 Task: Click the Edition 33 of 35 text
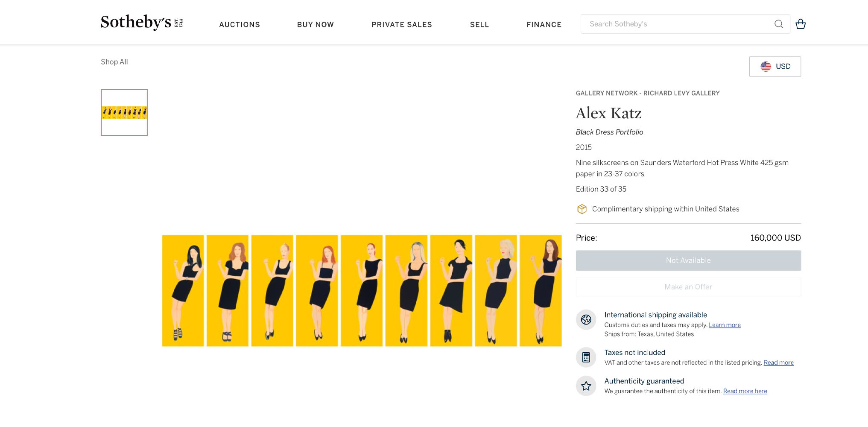(601, 189)
